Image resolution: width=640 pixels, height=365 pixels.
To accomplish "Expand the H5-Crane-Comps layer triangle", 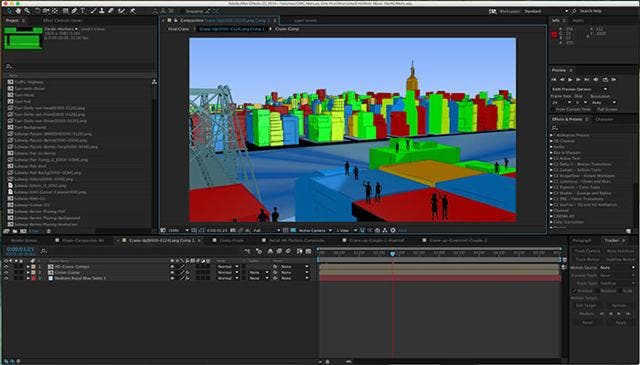I will point(28,266).
